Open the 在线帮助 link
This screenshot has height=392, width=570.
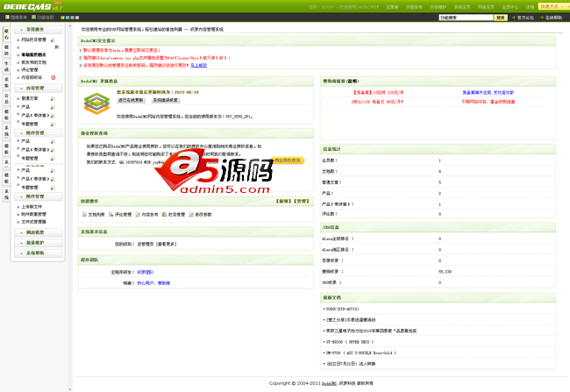pos(553,18)
